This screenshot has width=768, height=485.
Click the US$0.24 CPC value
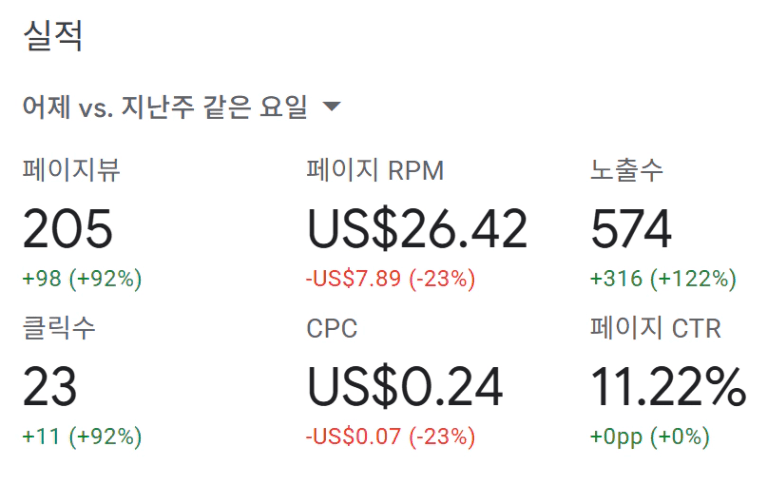(x=405, y=388)
